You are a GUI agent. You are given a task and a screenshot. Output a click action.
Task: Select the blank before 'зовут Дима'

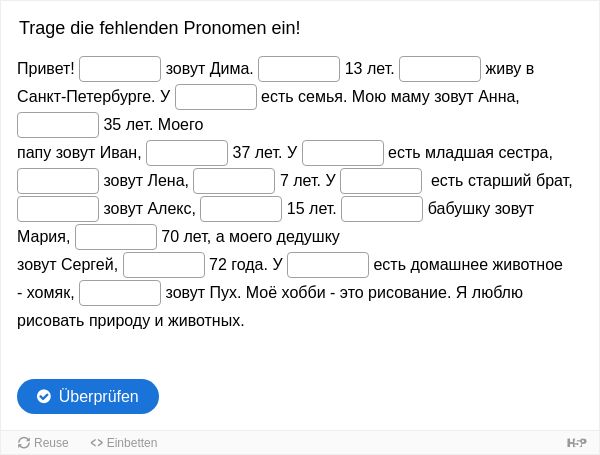coord(120,69)
